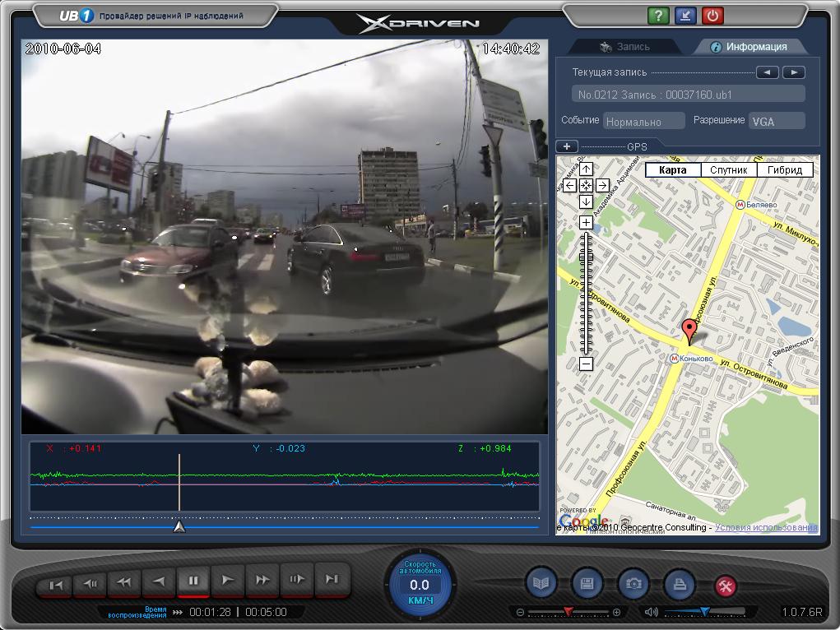Select the Карта map type
840x630 pixels.
point(672,170)
